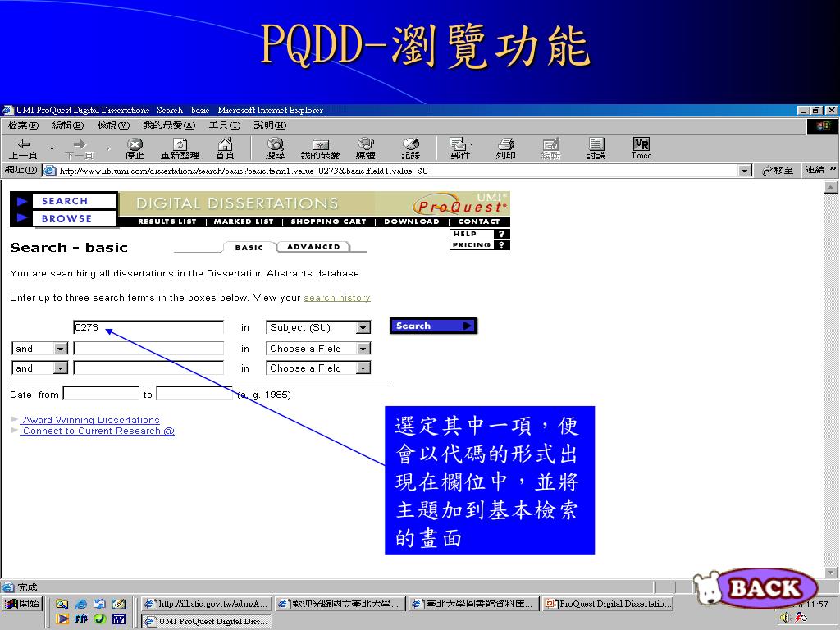Switch to the BASIC search tab
The width and height of the screenshot is (840, 630).
click(x=249, y=247)
